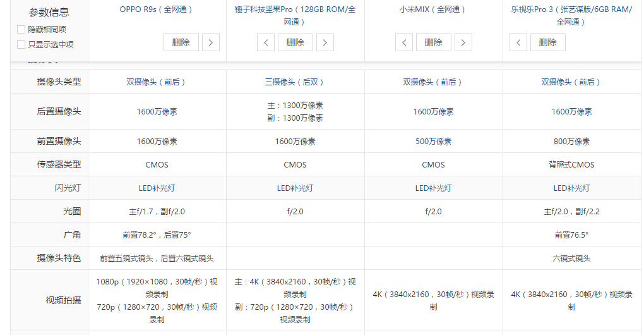Select OPPO R9s front camera 1600万像素 value
Image resolution: width=644 pixels, height=335 pixels.
coord(157,142)
